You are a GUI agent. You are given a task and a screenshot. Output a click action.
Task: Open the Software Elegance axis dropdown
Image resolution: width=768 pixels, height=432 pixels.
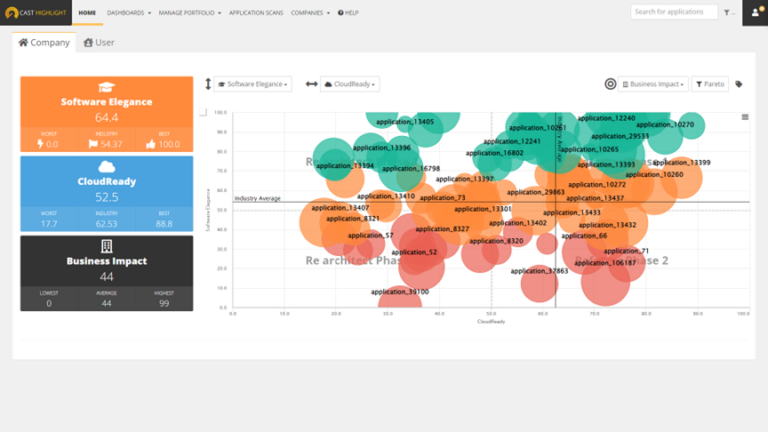[253, 84]
